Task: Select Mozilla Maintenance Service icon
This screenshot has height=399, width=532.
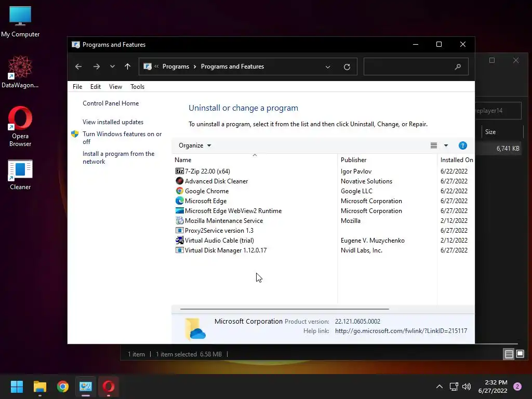Action: click(179, 220)
